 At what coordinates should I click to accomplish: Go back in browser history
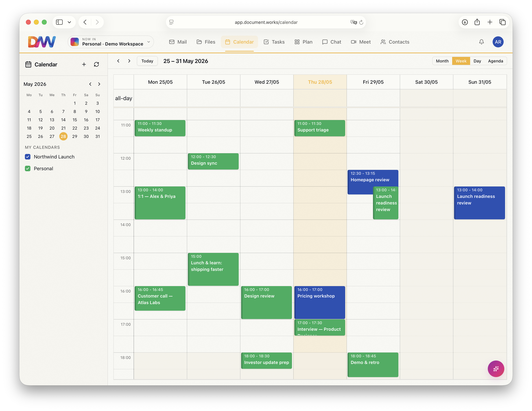pyautogui.click(x=85, y=22)
